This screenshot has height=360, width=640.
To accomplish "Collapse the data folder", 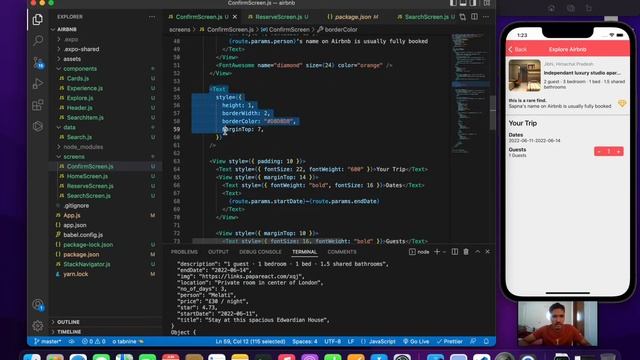I will (x=69, y=127).
